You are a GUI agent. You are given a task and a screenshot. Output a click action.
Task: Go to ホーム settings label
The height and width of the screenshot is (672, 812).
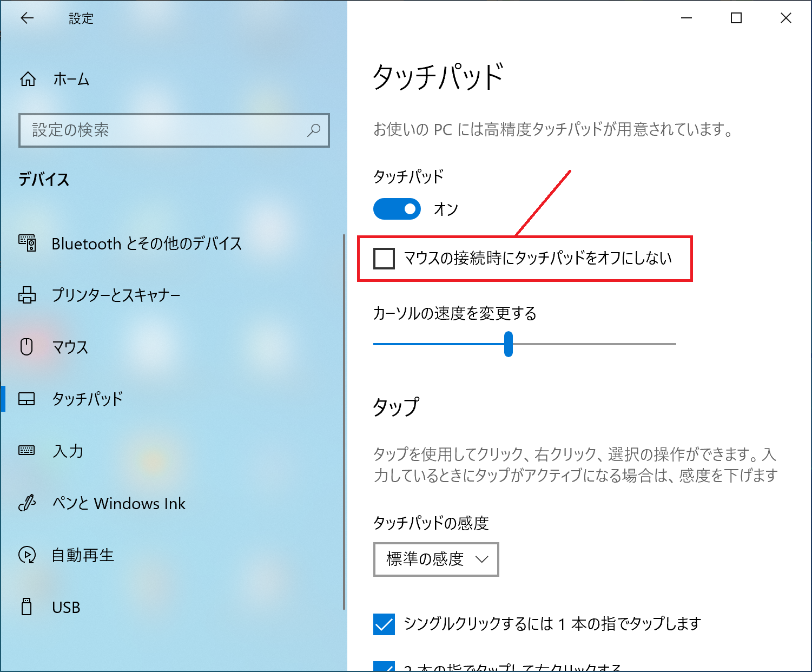coord(71,80)
